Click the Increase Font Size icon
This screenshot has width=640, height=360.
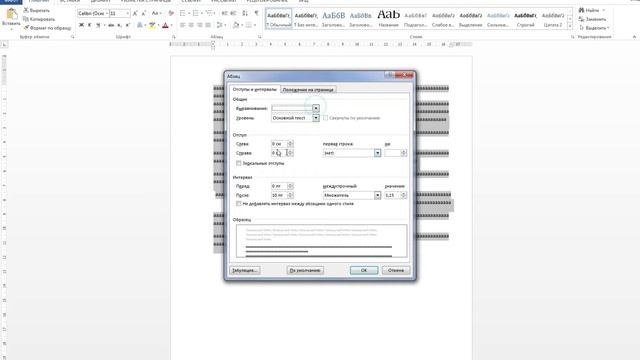(135, 13)
